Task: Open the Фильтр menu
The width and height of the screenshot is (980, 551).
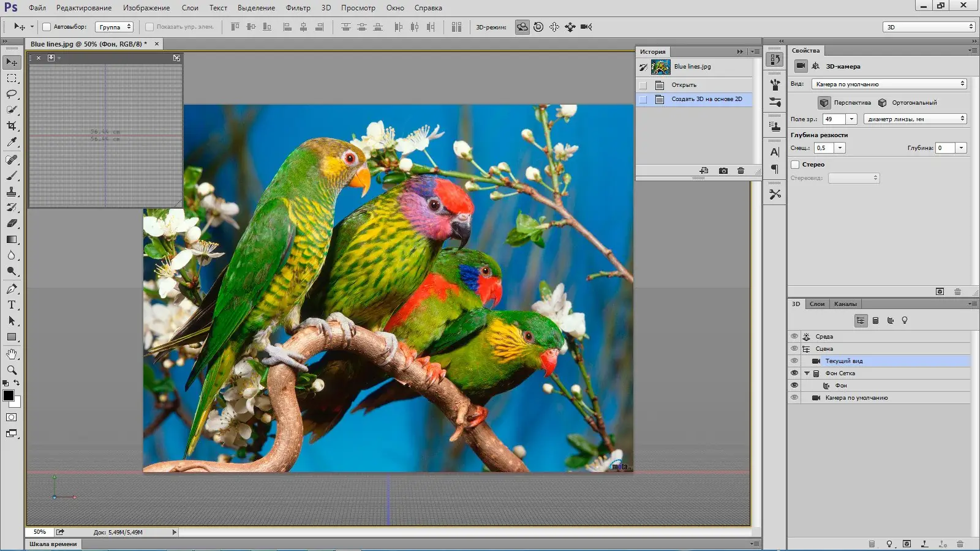Action: pos(298,8)
